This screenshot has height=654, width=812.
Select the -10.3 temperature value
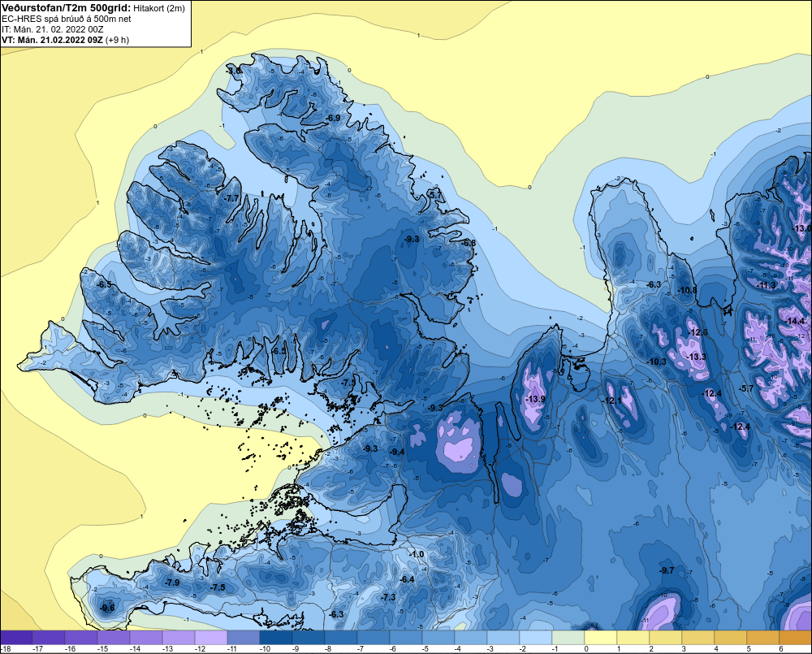(657, 362)
